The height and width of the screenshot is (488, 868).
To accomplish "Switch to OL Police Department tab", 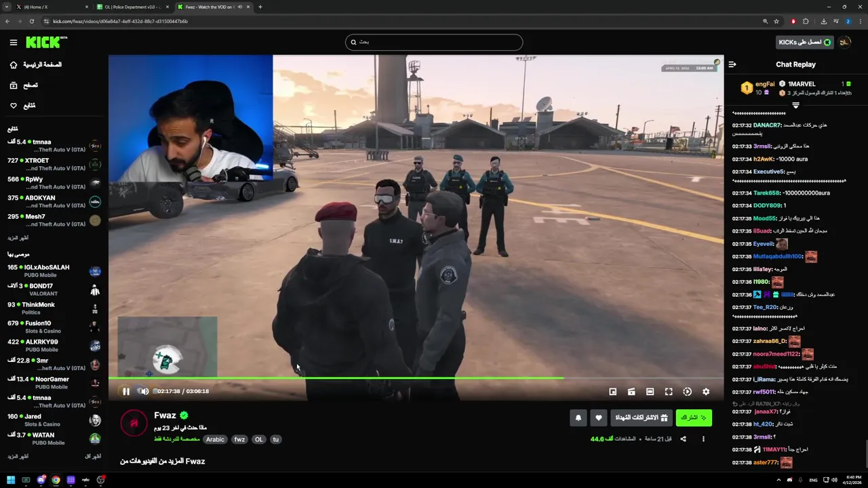I will tap(132, 7).
